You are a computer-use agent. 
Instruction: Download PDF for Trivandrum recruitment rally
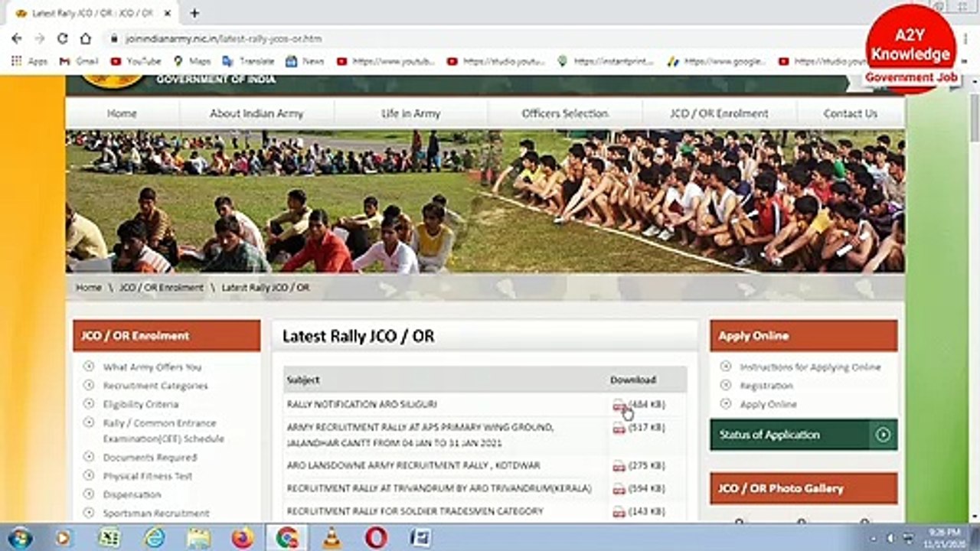click(x=619, y=489)
